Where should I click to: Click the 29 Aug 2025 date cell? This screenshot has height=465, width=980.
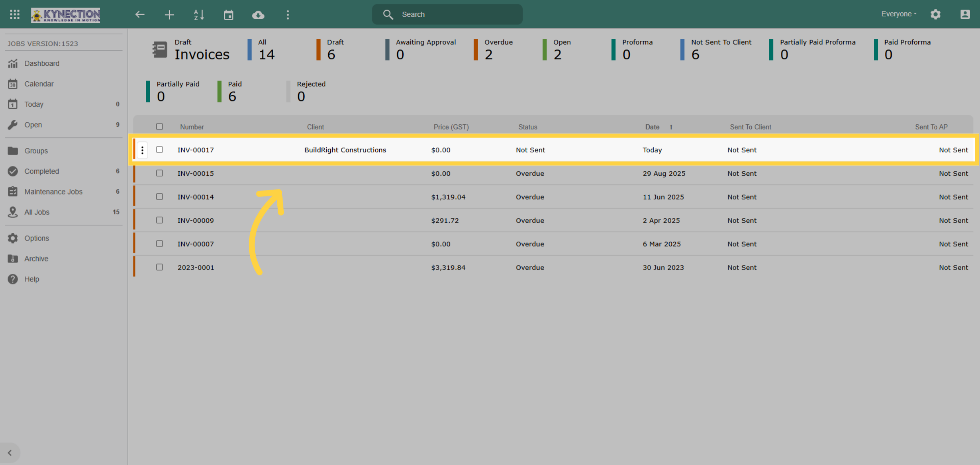664,174
